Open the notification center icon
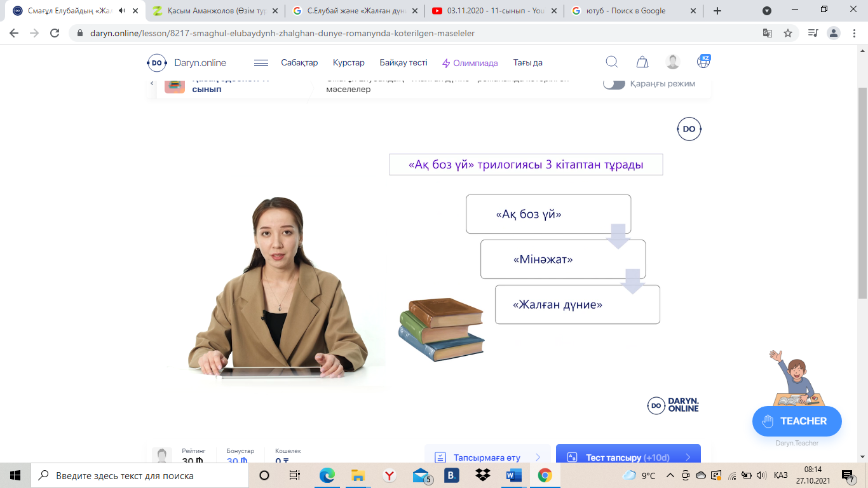Image resolution: width=868 pixels, height=488 pixels. (848, 475)
